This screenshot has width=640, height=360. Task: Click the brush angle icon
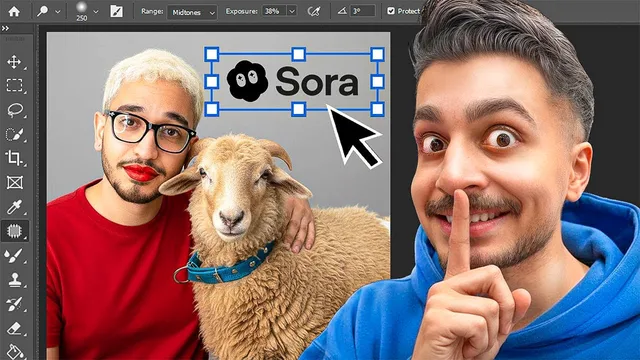[x=342, y=11]
